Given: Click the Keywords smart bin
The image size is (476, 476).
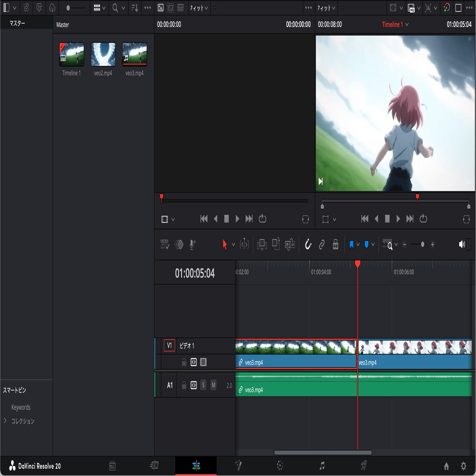Looking at the screenshot, I should [x=21, y=407].
